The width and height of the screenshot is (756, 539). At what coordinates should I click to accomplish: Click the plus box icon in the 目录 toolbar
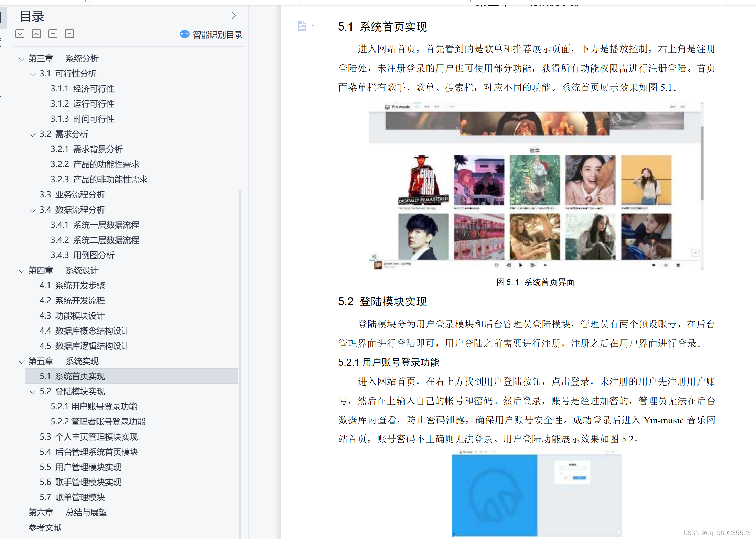coord(53,34)
